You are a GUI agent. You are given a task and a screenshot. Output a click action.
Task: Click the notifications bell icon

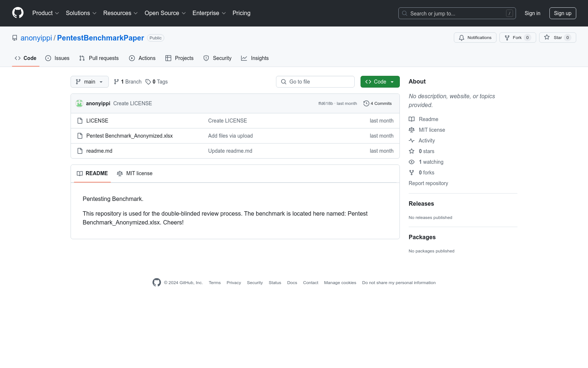point(462,38)
